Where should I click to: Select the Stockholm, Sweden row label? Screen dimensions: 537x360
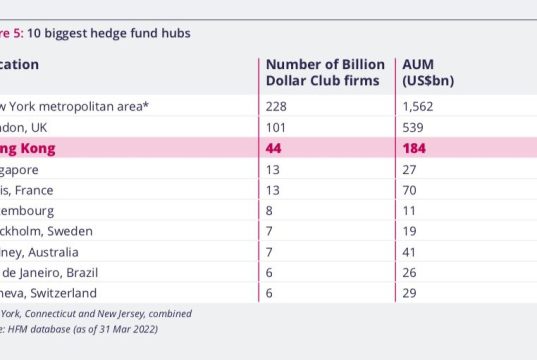[46, 231]
